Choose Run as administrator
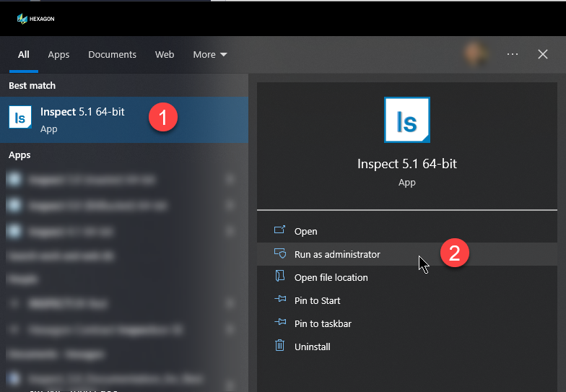Image resolution: width=566 pixels, height=392 pixels. (407, 254)
